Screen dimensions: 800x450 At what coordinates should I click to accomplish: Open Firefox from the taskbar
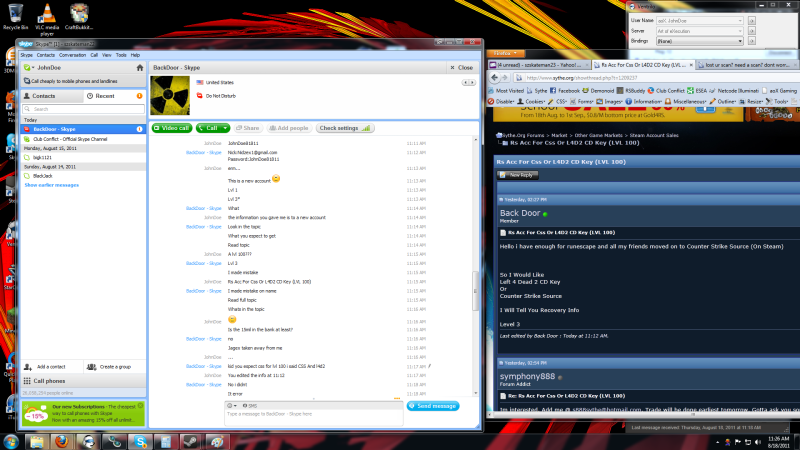click(x=62, y=442)
